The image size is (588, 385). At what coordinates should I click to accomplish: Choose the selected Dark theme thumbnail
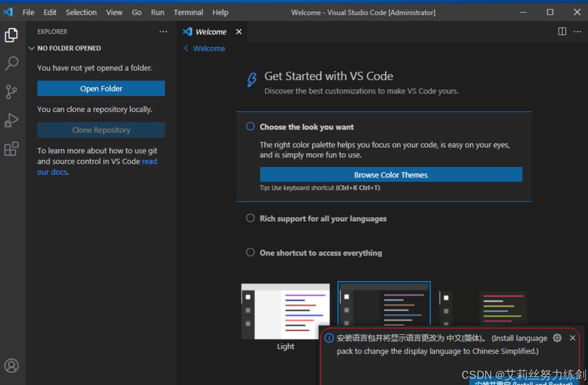(384, 304)
